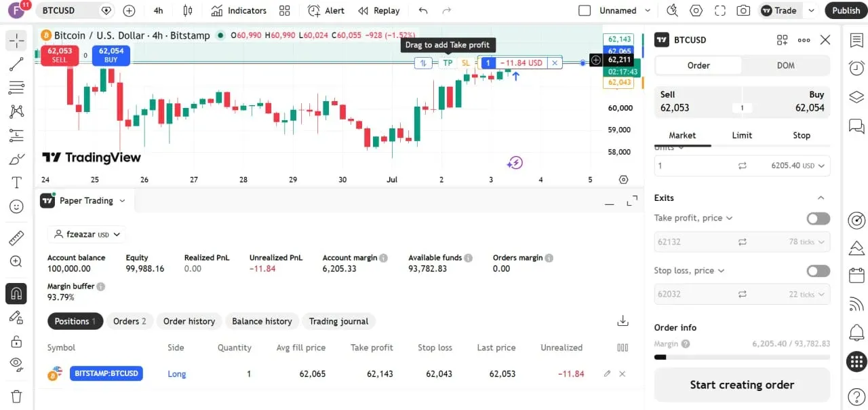Open the Stop loss, price dropdown
868x410 pixels.
click(x=689, y=270)
